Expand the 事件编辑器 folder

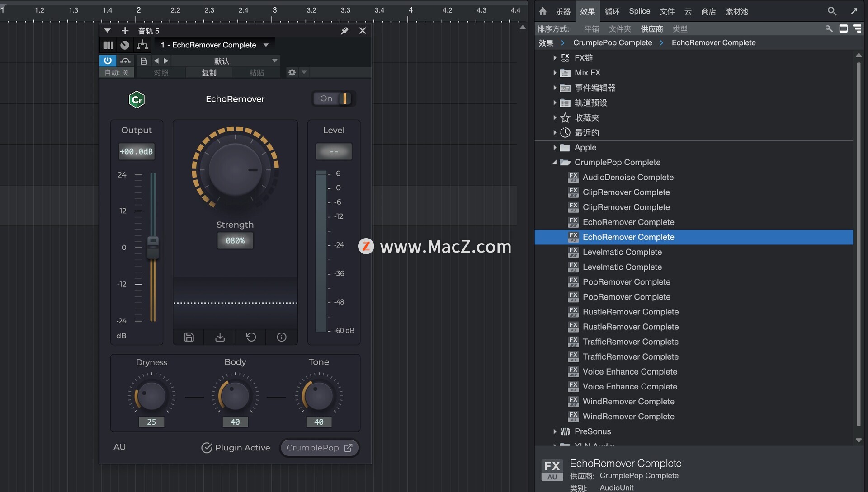pyautogui.click(x=555, y=88)
